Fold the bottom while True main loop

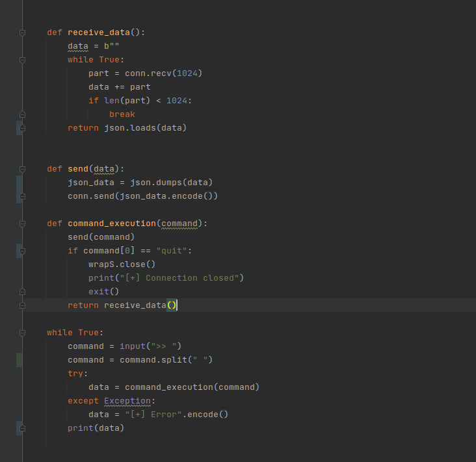click(22, 333)
